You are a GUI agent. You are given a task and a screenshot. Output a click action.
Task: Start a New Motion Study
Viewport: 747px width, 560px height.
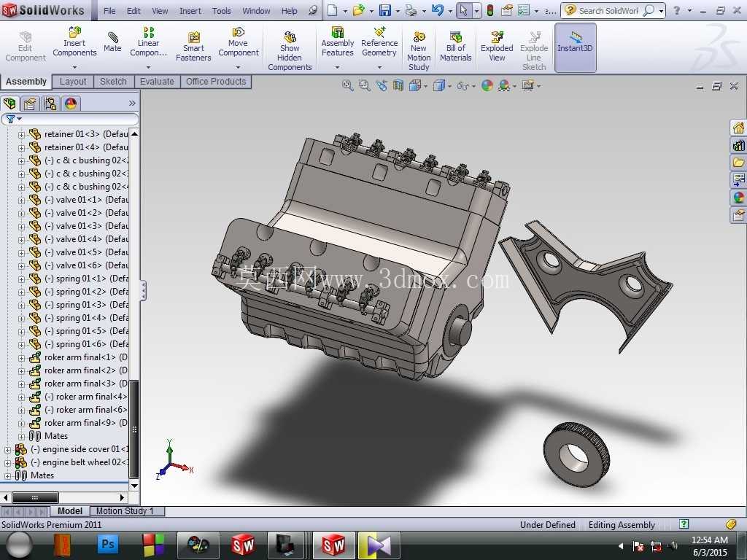pos(419,50)
